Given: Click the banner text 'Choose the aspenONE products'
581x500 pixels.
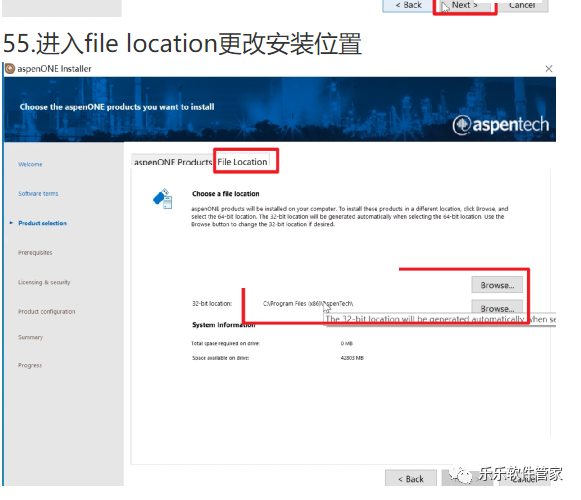Looking at the screenshot, I should coord(117,107).
